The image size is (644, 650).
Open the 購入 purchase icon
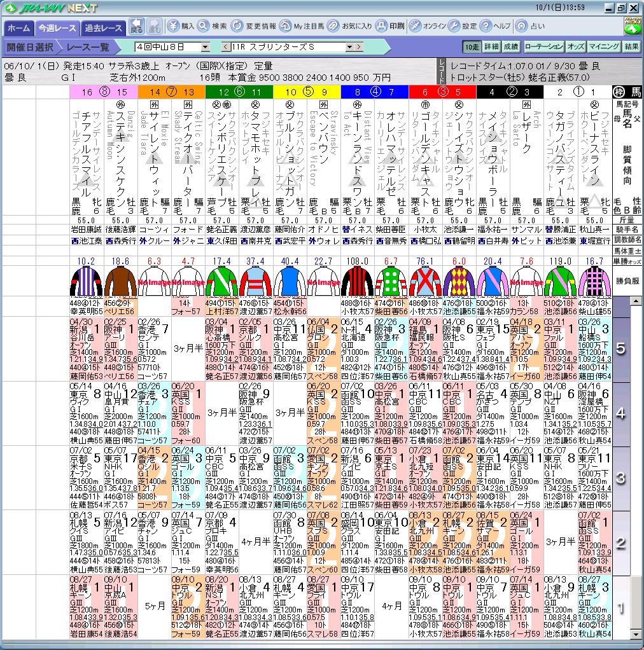(174, 26)
